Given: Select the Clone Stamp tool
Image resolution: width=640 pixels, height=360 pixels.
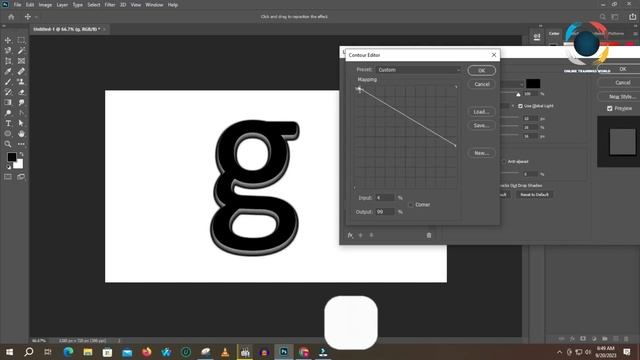Looking at the screenshot, I should click(21, 82).
